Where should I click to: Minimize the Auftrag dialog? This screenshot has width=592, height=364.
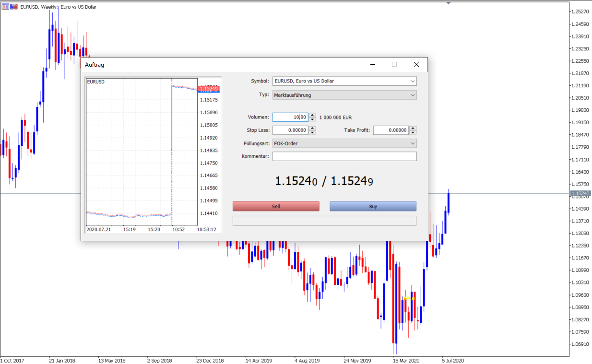[x=373, y=64]
